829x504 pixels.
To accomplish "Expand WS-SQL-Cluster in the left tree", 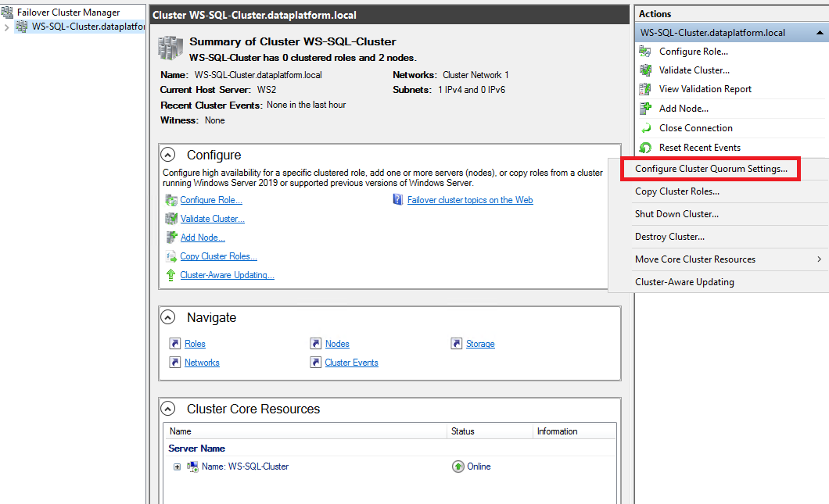I will click(6, 26).
